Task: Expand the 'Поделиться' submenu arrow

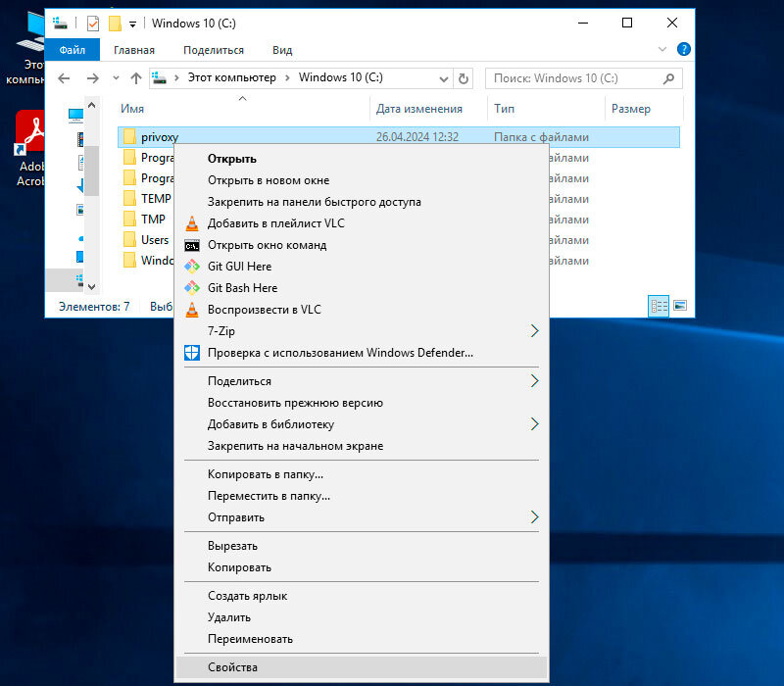Action: click(x=534, y=381)
